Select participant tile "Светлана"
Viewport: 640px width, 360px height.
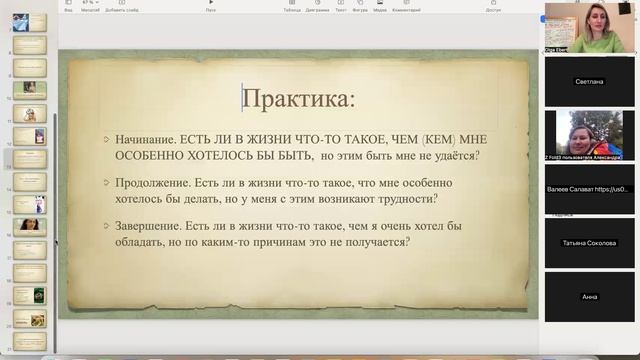(x=590, y=82)
